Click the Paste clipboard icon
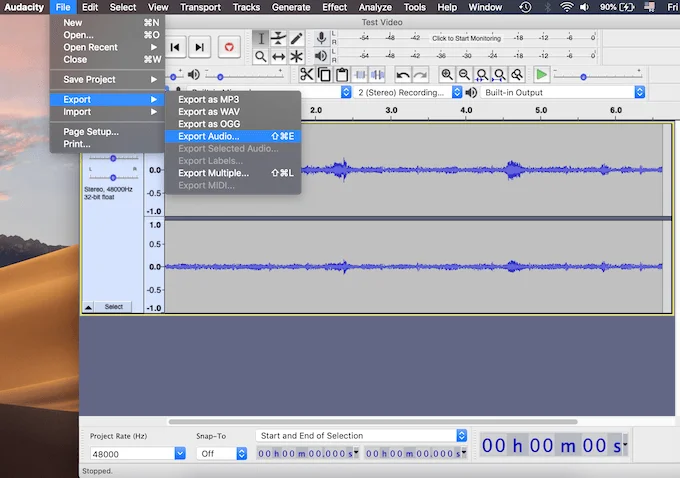Viewport: 680px width, 478px height. (x=342, y=75)
